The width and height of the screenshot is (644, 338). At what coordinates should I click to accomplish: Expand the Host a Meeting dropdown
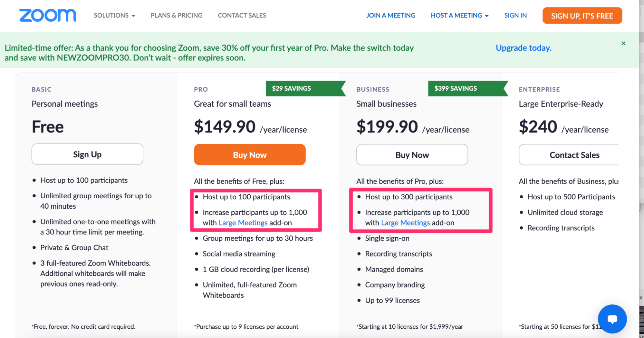click(x=460, y=15)
